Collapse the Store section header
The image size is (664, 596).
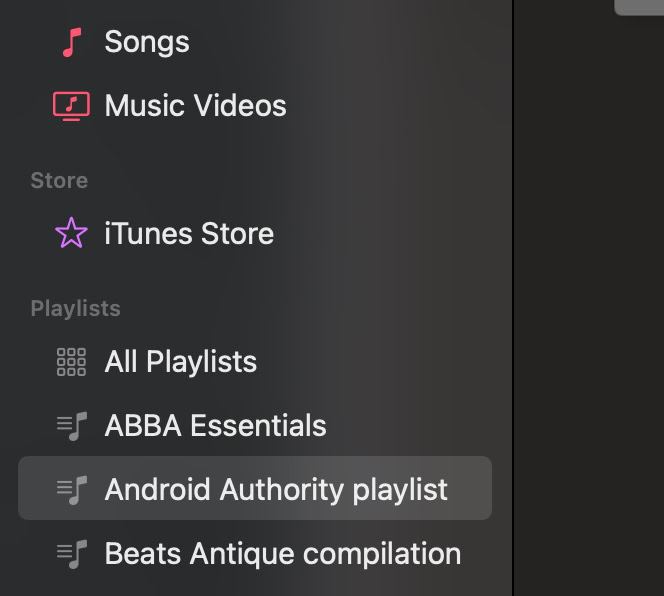click(59, 181)
